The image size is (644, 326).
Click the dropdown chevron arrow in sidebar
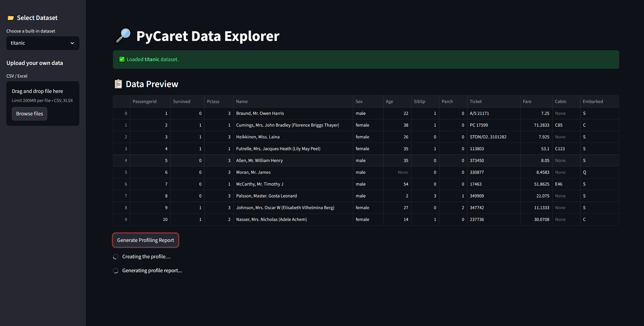tap(72, 43)
